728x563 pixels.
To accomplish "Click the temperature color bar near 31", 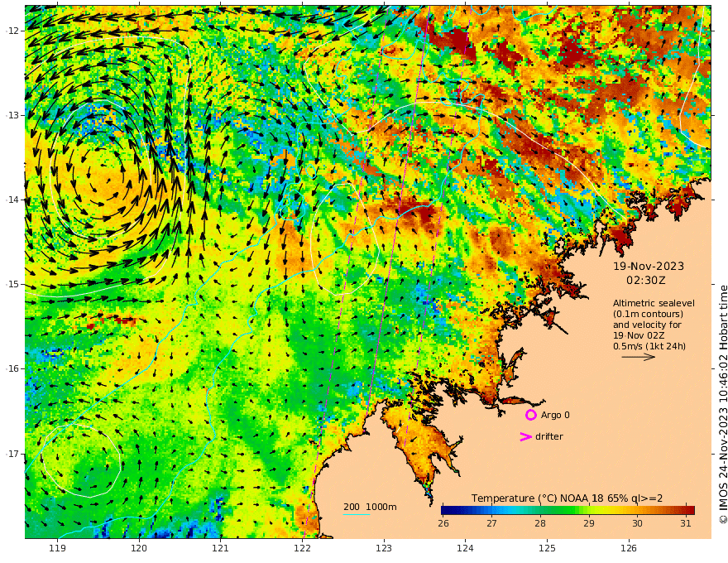I will [x=686, y=510].
